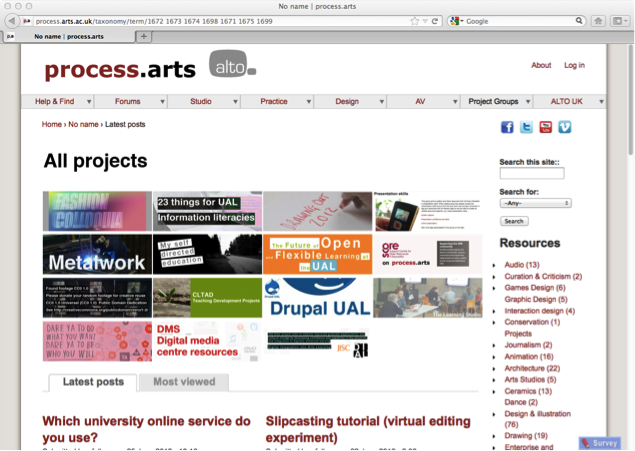Add a new browser tab
This screenshot has height=451, width=635.
coord(143,36)
